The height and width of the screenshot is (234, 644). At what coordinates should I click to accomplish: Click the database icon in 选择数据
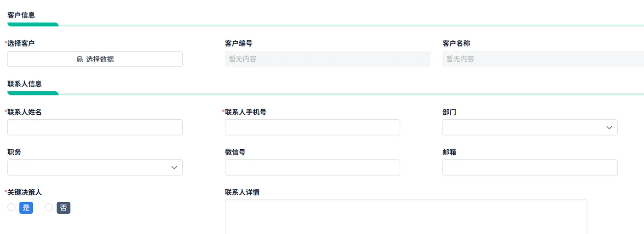80,59
